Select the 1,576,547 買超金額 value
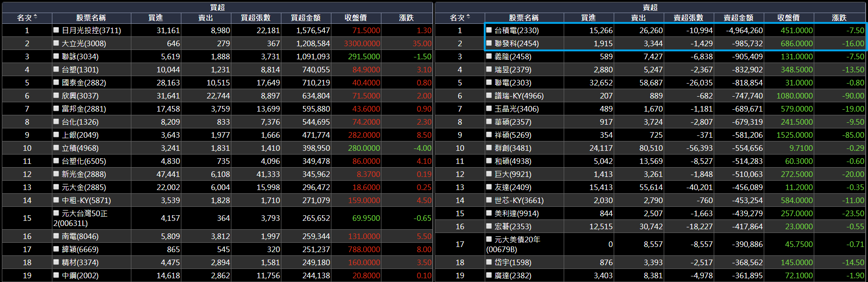Viewport: 868px width, 282px height. click(313, 30)
